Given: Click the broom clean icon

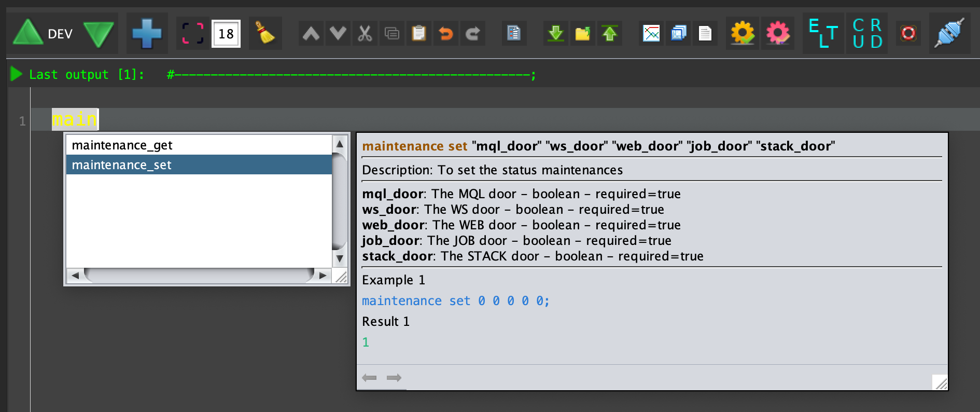Looking at the screenshot, I should click(x=265, y=34).
